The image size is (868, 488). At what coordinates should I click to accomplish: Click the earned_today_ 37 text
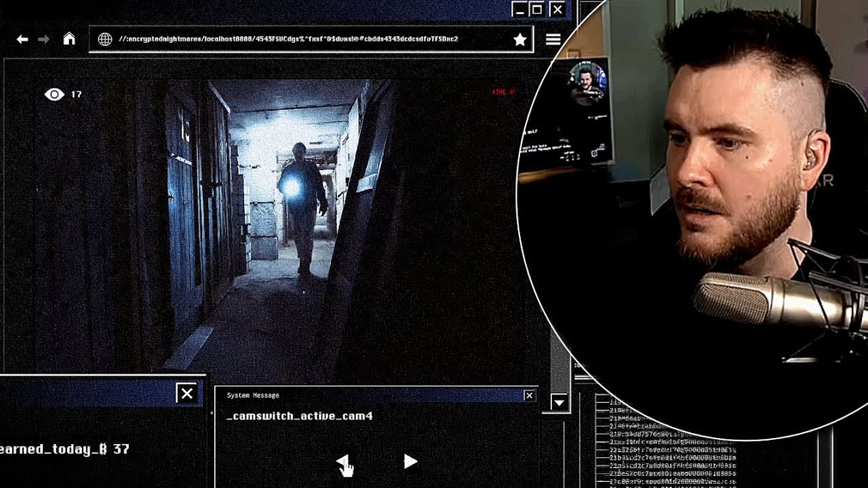click(x=64, y=449)
